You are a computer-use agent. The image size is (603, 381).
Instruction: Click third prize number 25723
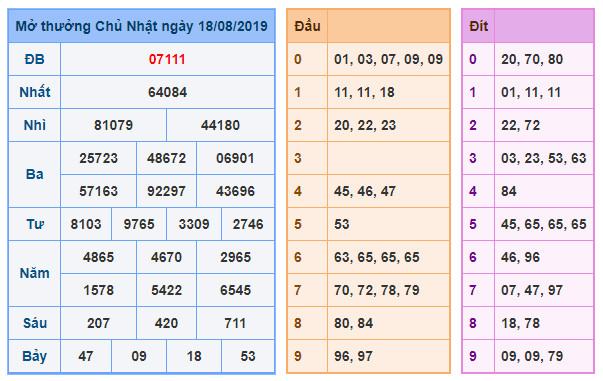(98, 158)
